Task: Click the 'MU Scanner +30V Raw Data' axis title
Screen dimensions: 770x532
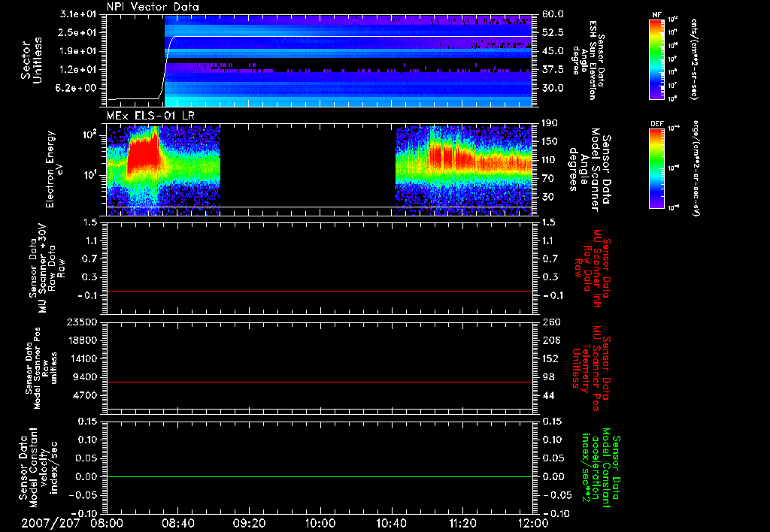Action: [x=47, y=268]
